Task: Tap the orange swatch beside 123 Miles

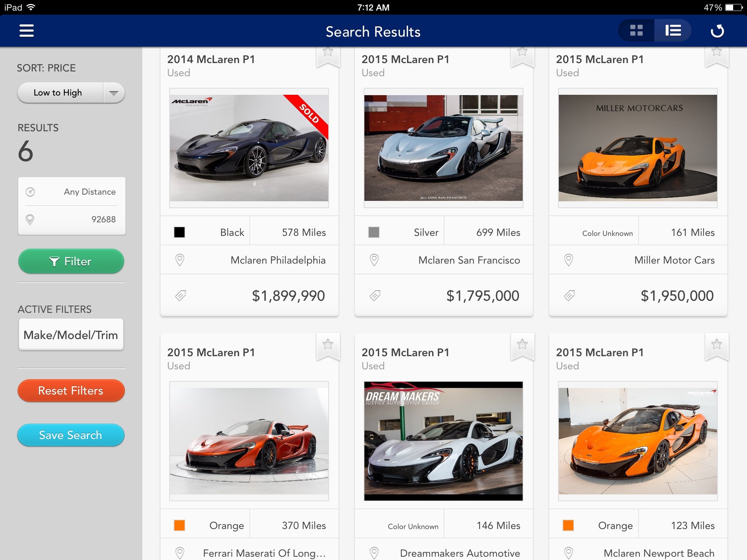Action: tap(568, 525)
